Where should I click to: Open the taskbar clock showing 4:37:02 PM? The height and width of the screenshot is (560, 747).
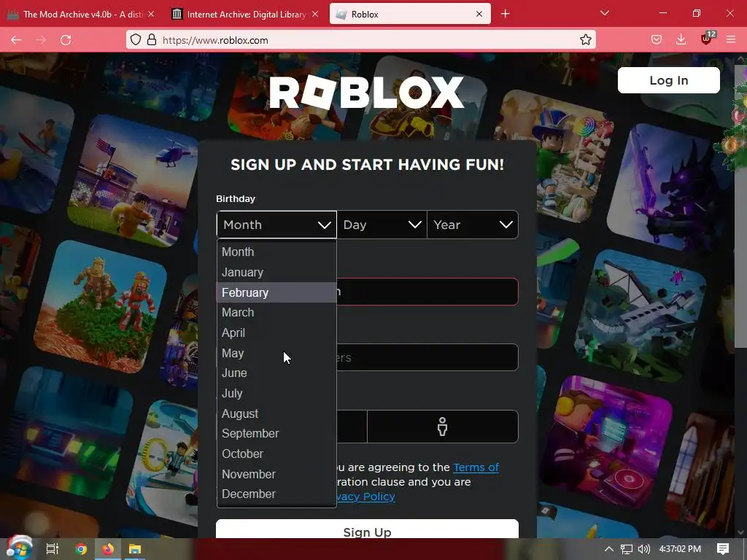tap(680, 549)
